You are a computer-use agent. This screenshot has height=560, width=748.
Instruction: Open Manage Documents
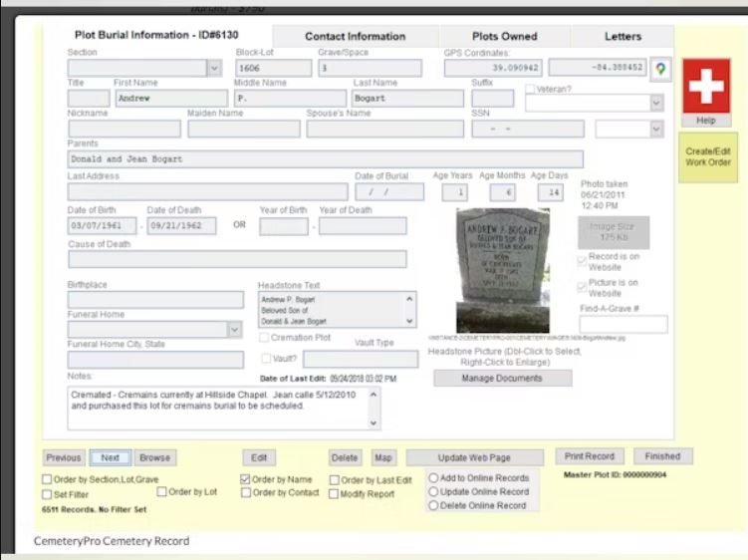tap(502, 378)
